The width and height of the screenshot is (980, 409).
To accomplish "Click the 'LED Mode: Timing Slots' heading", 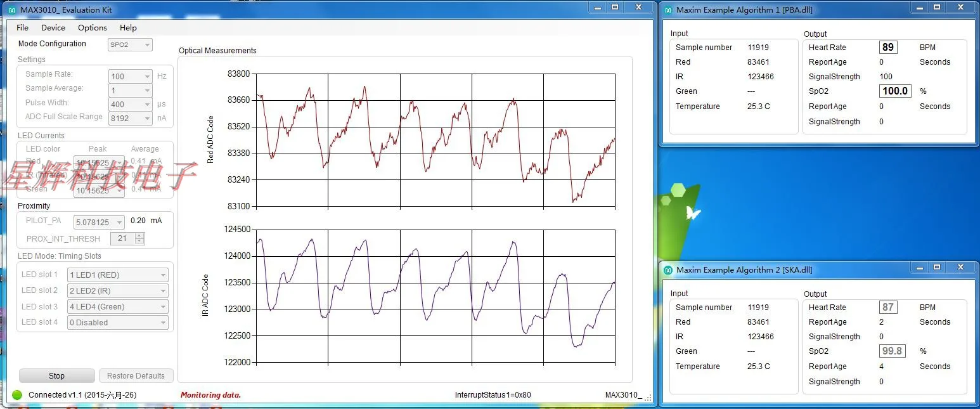I will click(x=60, y=256).
